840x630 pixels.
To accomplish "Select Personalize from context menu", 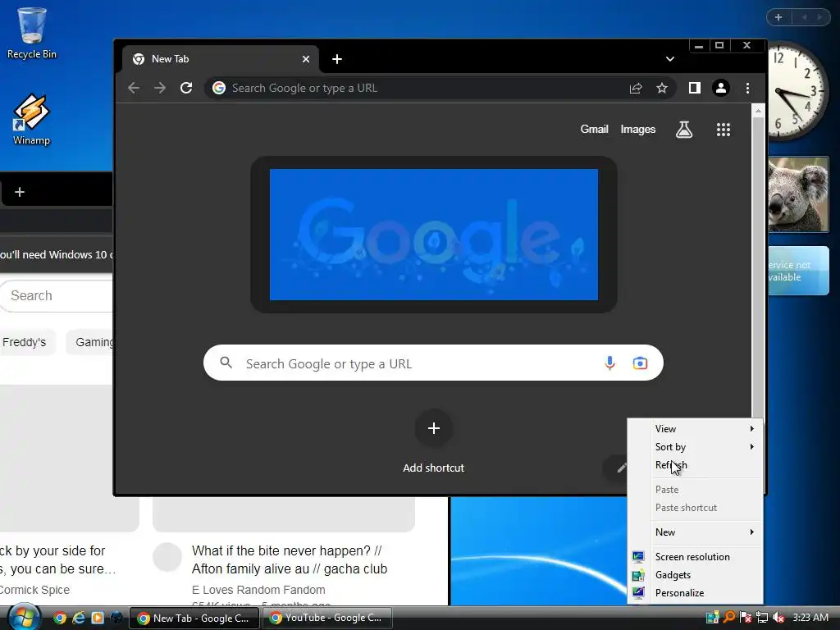I will (x=696, y=593).
